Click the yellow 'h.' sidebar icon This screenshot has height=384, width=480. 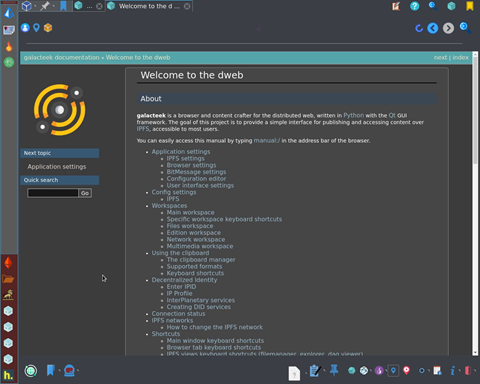click(8, 375)
